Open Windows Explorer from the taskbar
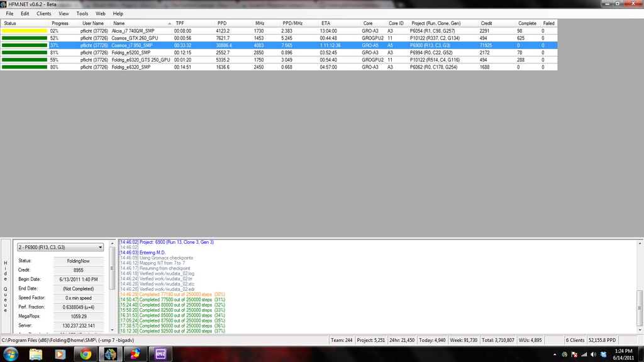Screen dimensions: 644x362 pos(36,354)
